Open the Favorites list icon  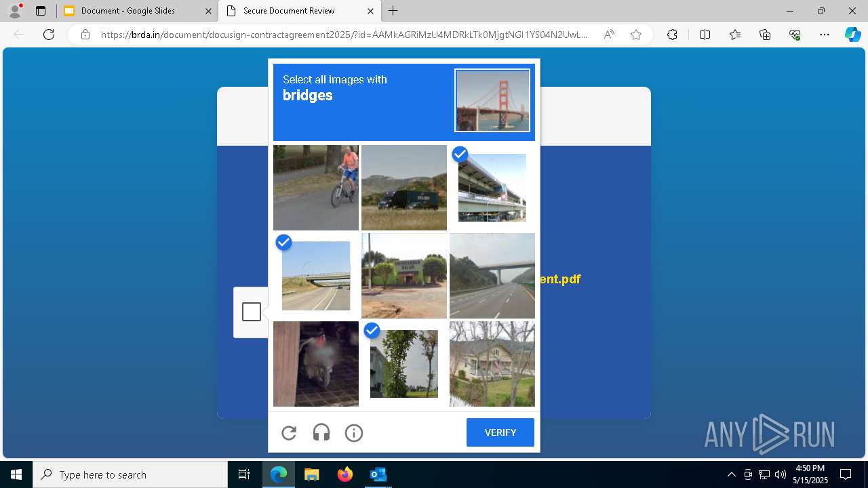(735, 35)
